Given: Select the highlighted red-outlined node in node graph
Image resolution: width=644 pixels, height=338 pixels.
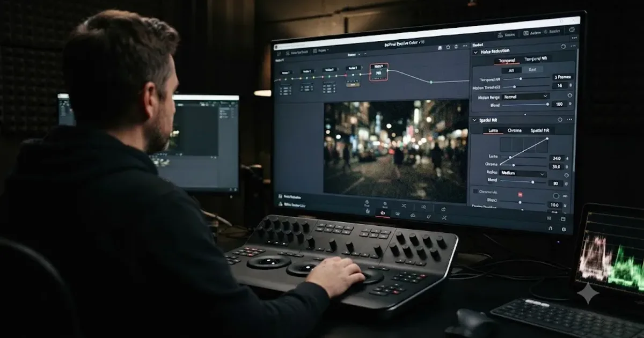Looking at the screenshot, I should 379,71.
